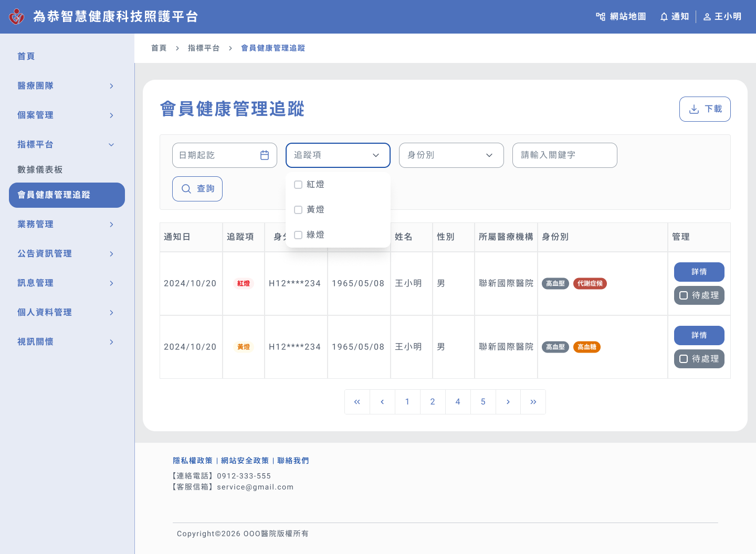Go to next page with single arrow
756x554 pixels.
tap(508, 402)
